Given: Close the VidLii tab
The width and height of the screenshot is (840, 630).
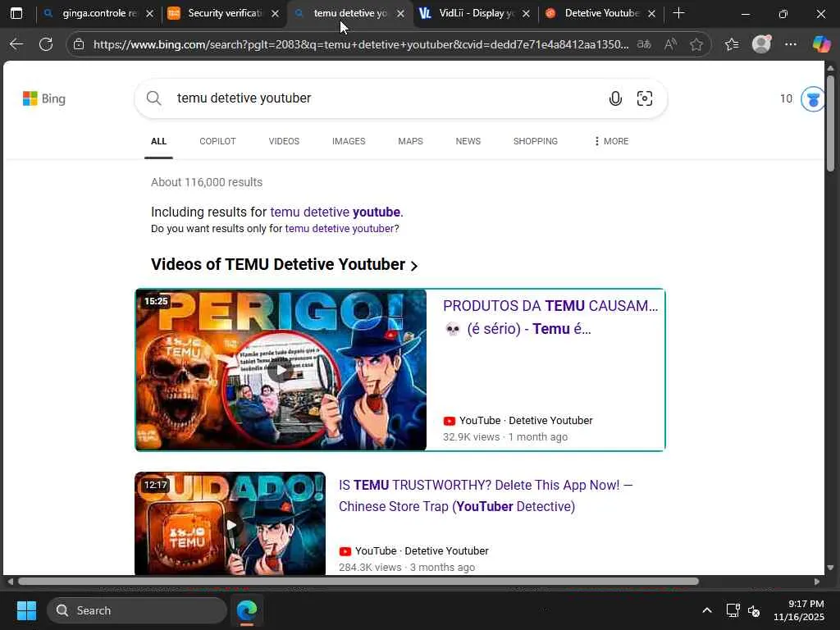Looking at the screenshot, I should tap(526, 13).
